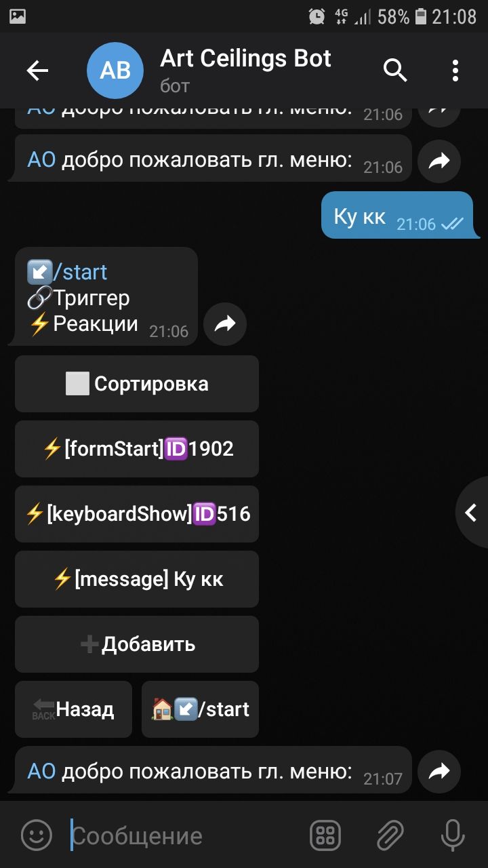Tap the microphone voice message icon
The width and height of the screenshot is (488, 868).
click(x=453, y=835)
